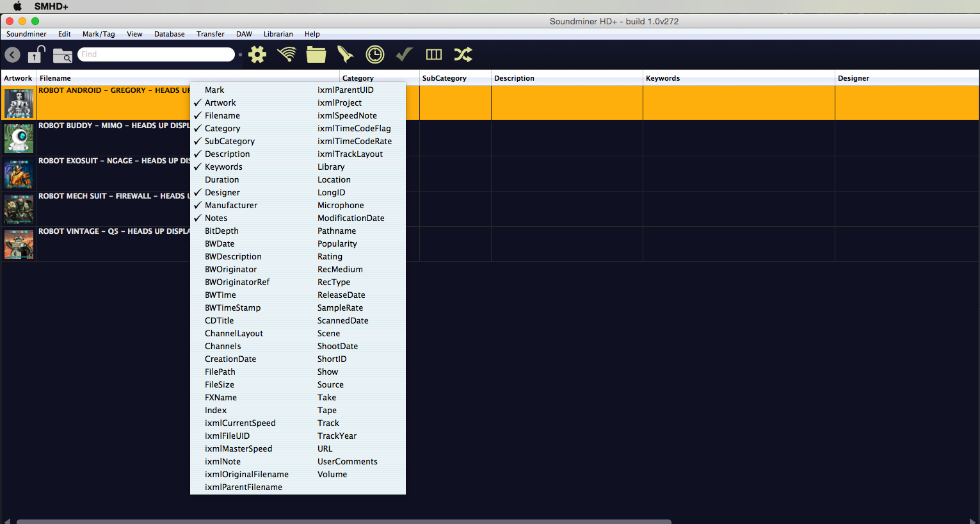Open SMHD+ application menu
The height and width of the screenshot is (524, 980).
(x=51, y=6)
